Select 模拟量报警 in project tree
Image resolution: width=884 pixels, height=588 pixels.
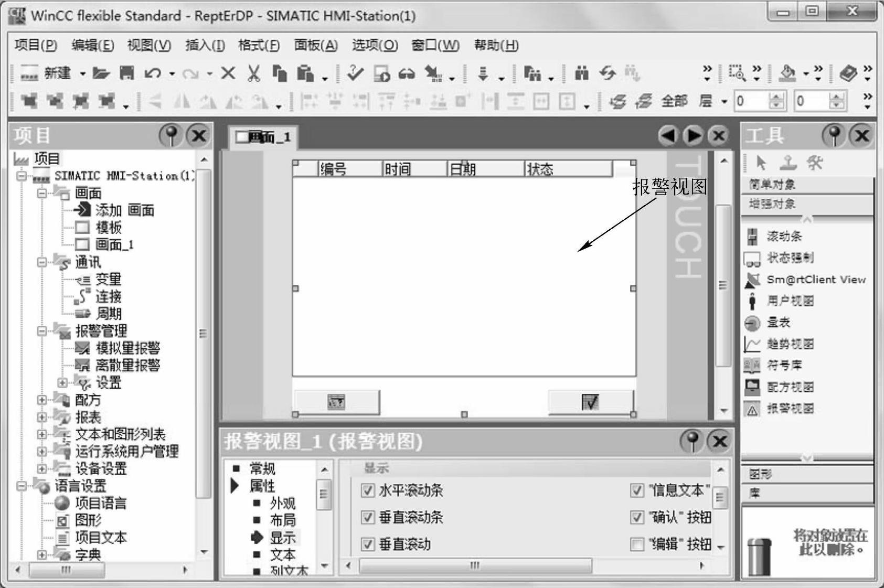click(127, 348)
